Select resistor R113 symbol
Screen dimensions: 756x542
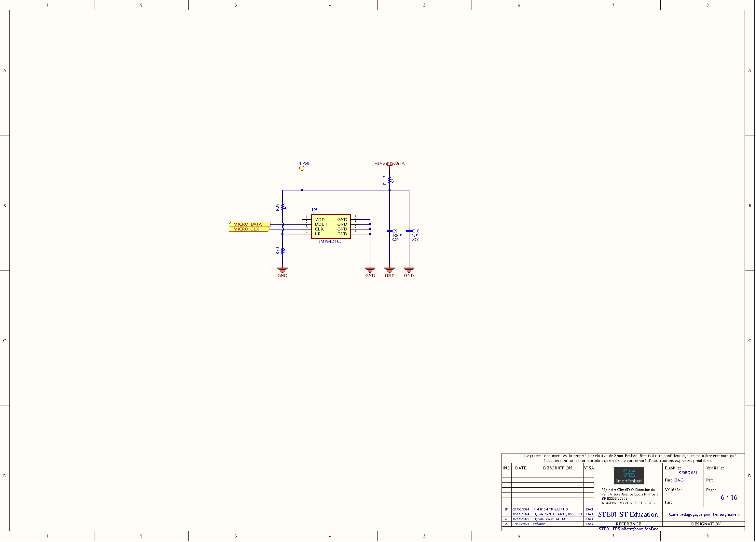coord(389,180)
